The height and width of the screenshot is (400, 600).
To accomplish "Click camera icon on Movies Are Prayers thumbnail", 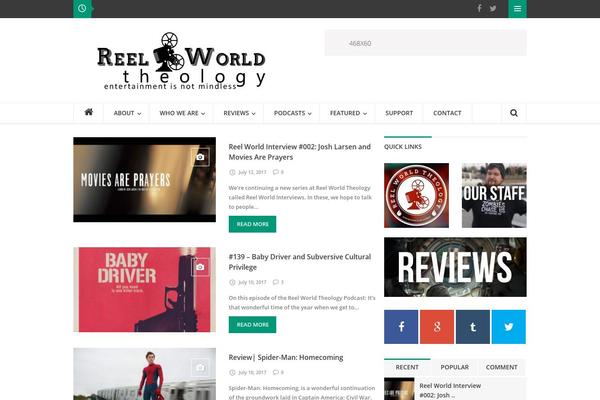I will pyautogui.click(x=200, y=157).
